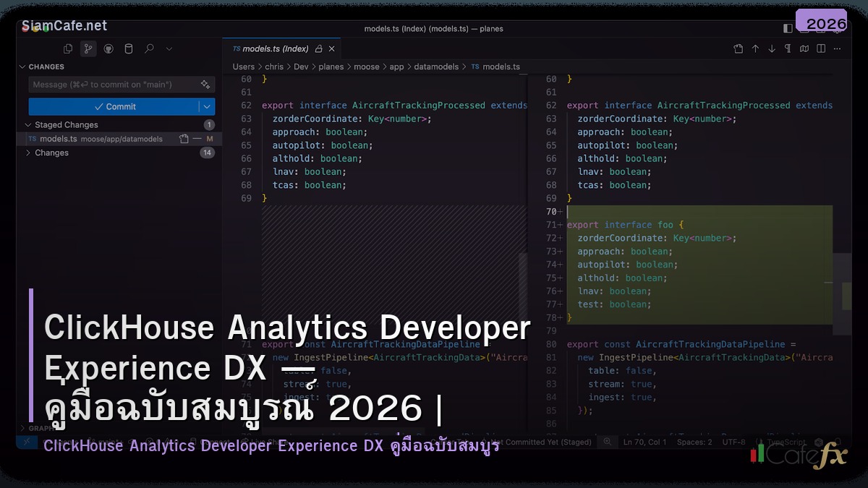Toggle whitespace rendering via pilcrow icon
The width and height of the screenshot is (868, 488).
788,48
